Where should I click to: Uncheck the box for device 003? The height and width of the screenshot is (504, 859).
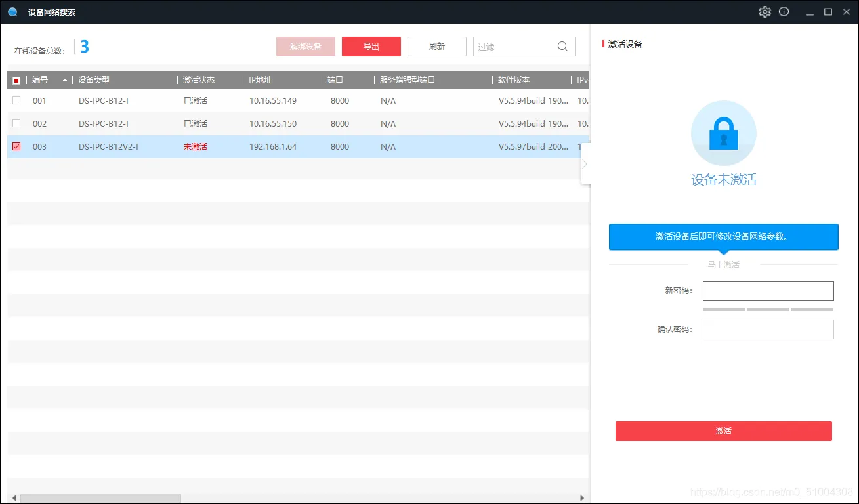[16, 146]
